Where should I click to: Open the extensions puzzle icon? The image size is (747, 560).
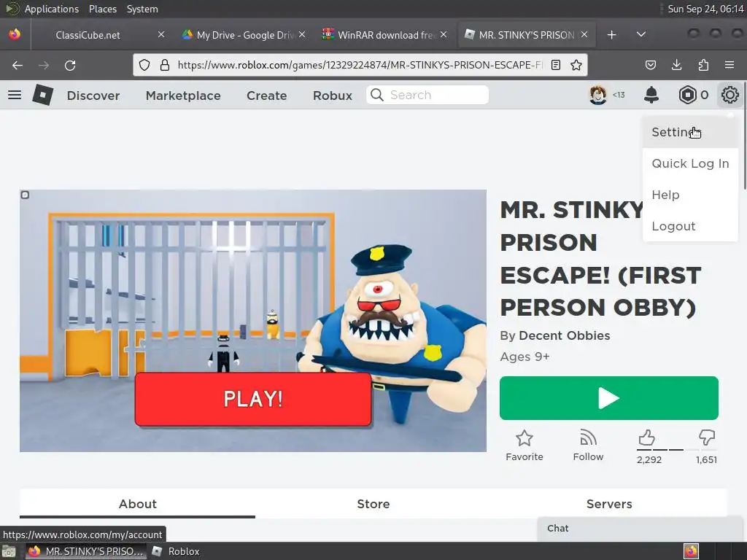[703, 65]
